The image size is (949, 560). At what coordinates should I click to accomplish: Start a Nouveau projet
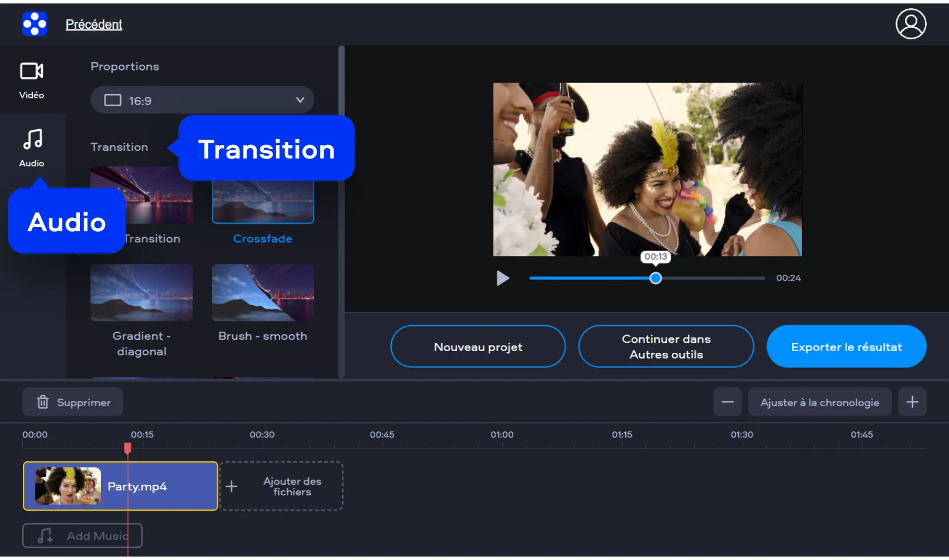(x=477, y=347)
